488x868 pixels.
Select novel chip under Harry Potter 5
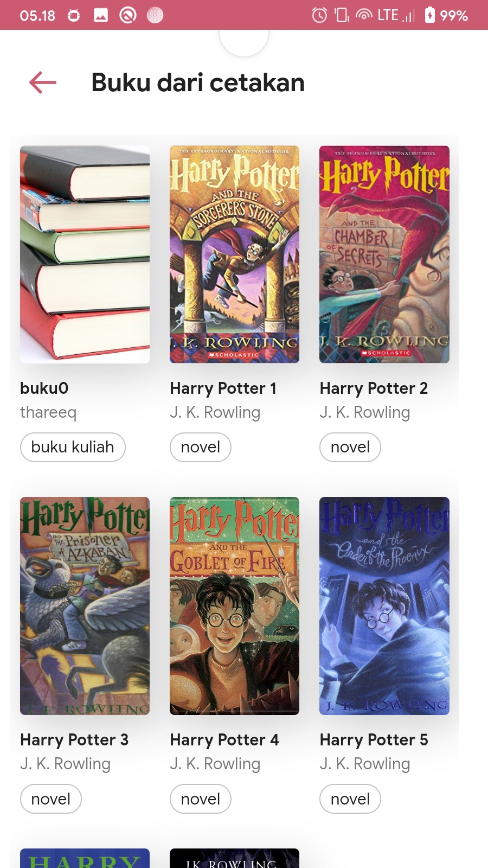[x=350, y=799]
